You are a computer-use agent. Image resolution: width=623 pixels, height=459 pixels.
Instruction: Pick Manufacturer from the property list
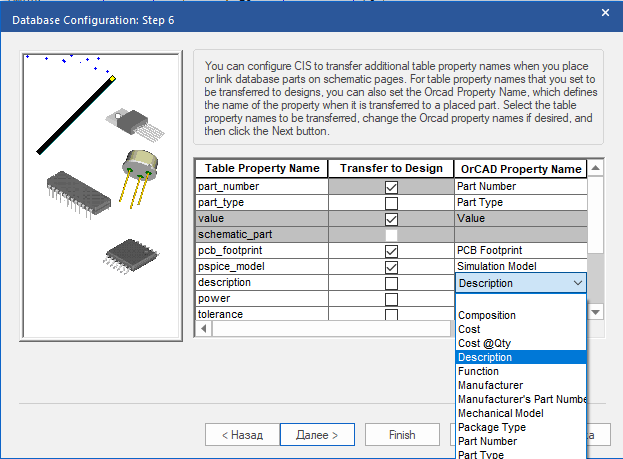click(490, 385)
